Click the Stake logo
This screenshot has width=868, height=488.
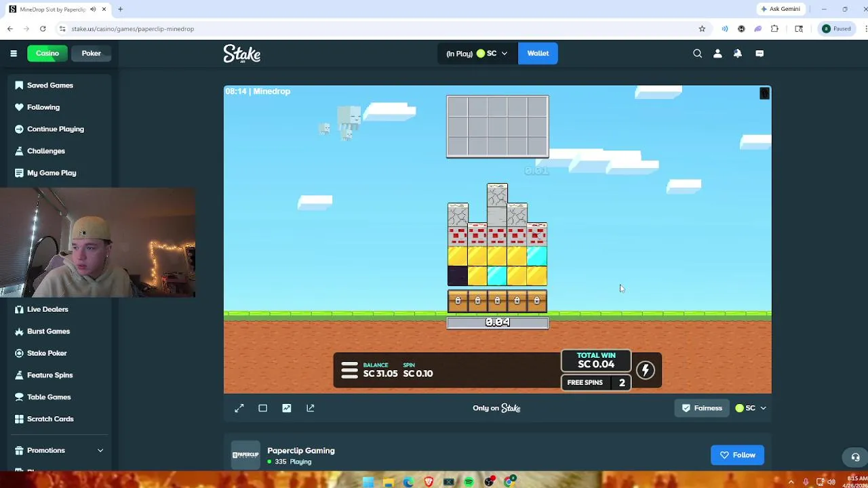point(242,54)
